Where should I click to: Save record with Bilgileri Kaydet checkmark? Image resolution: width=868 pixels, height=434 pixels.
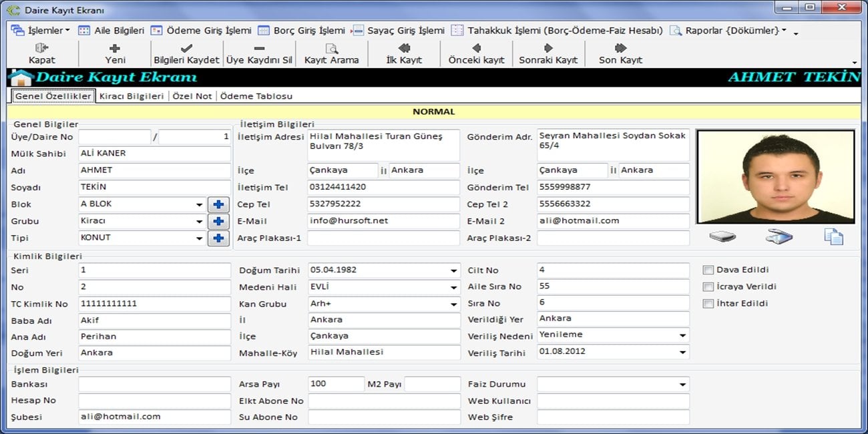pyautogui.click(x=186, y=48)
